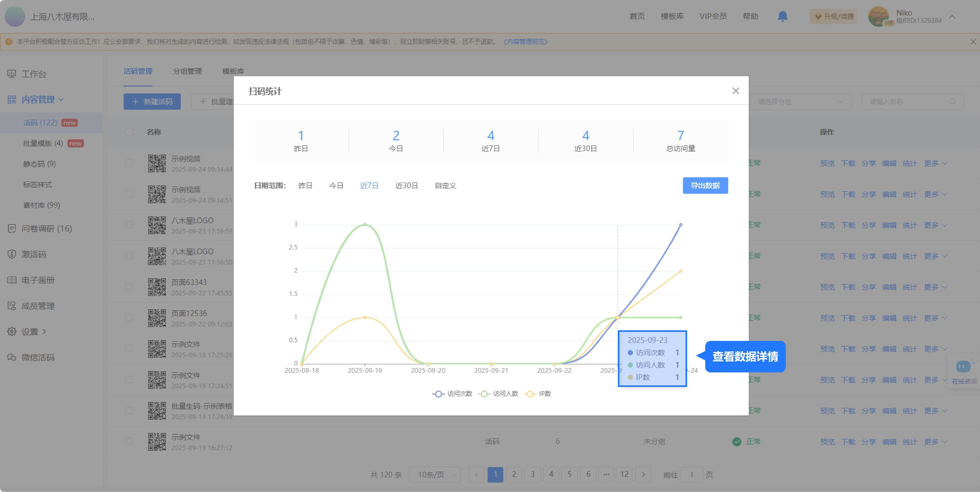Screen dimensions: 980x492
Task: Open the 10条/页 page size dropdown
Action: 435,475
